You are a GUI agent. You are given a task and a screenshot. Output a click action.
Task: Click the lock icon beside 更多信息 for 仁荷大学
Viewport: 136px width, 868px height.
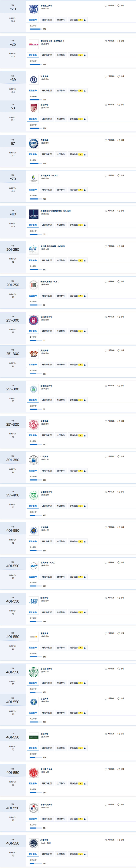(x=85, y=471)
